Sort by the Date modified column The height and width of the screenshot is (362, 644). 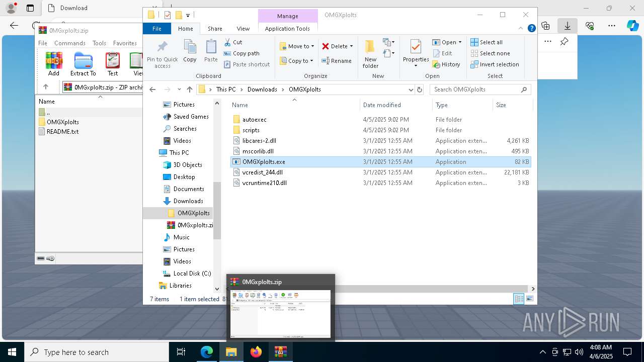(x=396, y=105)
